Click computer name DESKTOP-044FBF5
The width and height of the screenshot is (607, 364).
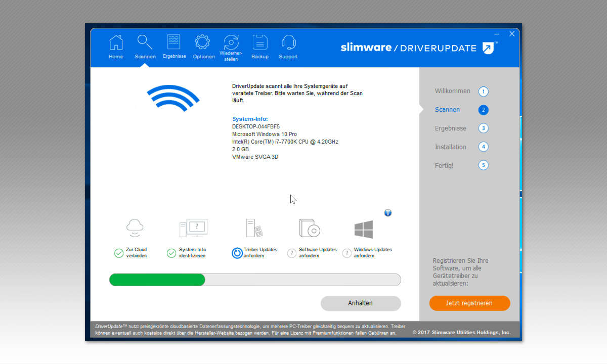(256, 126)
